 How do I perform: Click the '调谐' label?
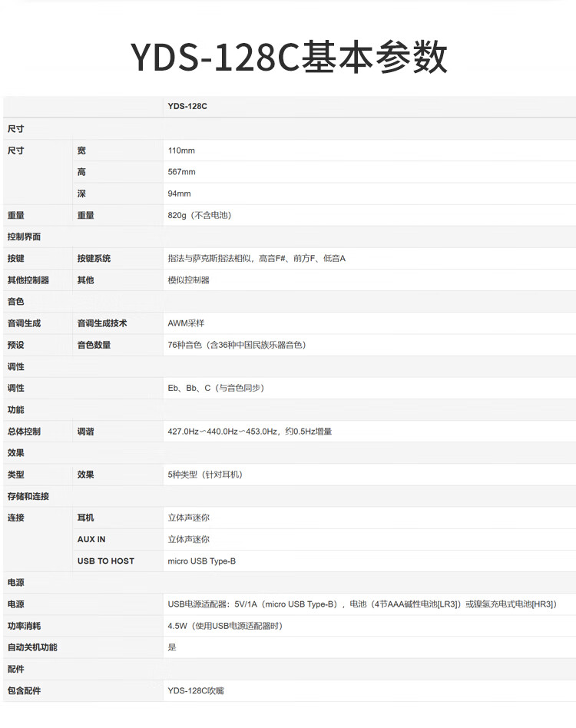pyautogui.click(x=85, y=432)
